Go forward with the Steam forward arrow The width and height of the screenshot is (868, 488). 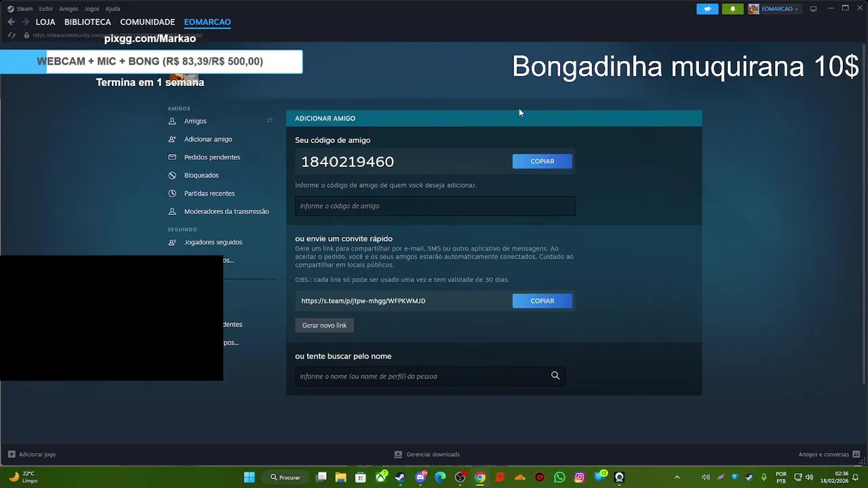click(26, 22)
